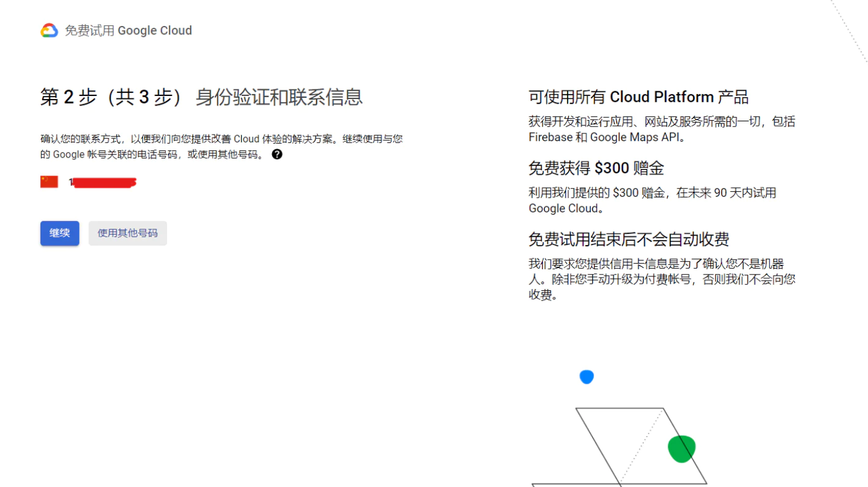Screen dimensions: 868x487
Task: Click the 信用卡信息 explanation paragraph
Action: point(662,279)
